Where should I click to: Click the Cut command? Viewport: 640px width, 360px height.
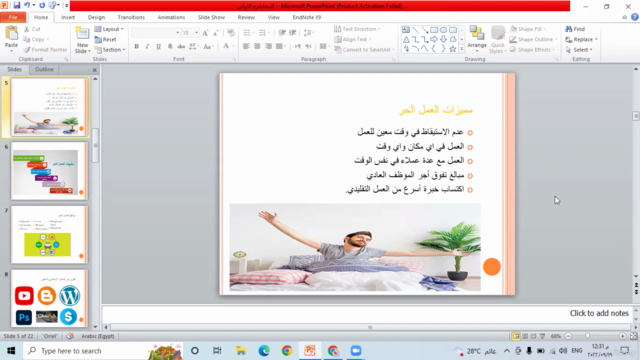[x=32, y=29]
